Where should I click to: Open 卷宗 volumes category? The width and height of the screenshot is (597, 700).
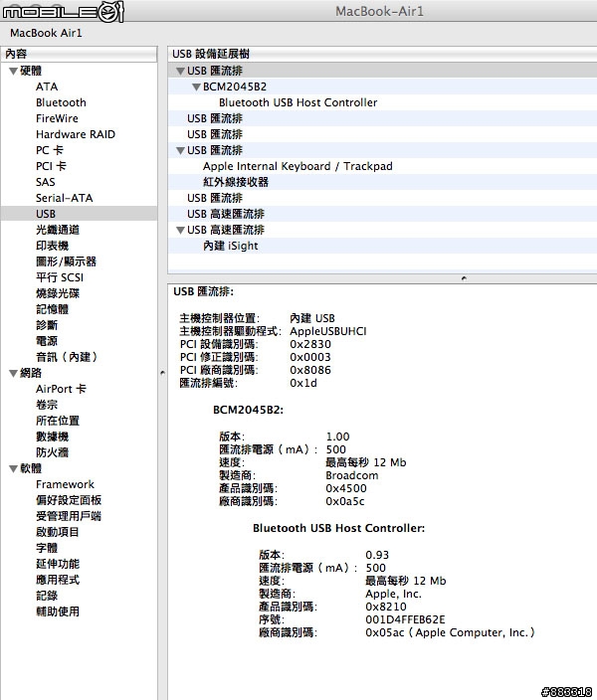coord(47,405)
